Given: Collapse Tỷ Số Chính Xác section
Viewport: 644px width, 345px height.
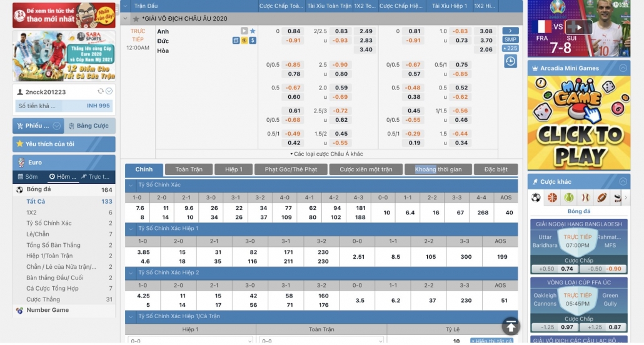Looking at the screenshot, I should pyautogui.click(x=131, y=185).
